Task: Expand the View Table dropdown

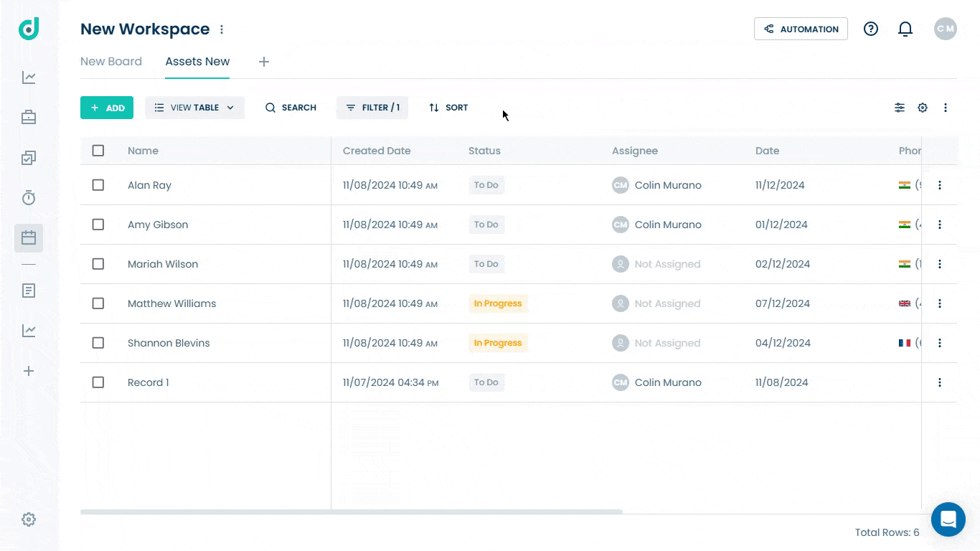Action: click(x=194, y=108)
